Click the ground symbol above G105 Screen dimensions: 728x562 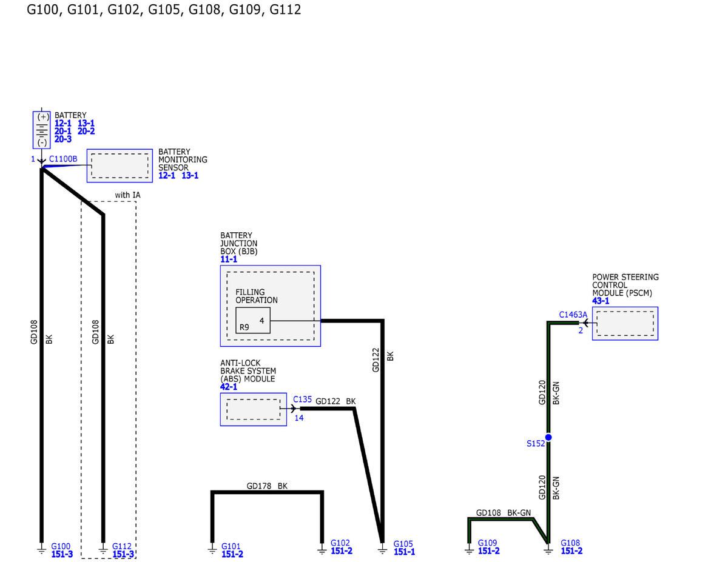[382, 549]
